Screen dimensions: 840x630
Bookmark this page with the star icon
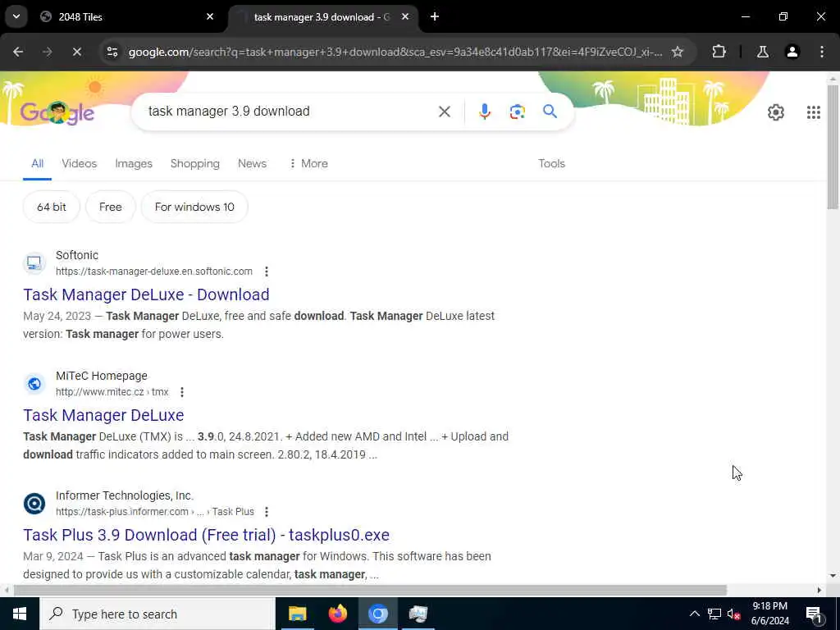[677, 52]
